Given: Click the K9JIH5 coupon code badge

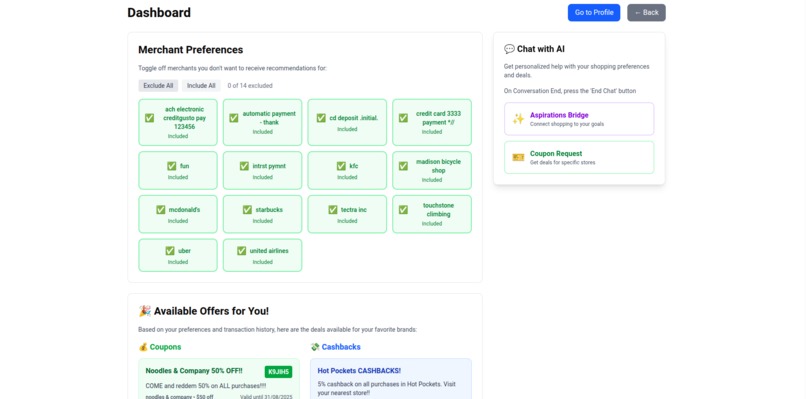Looking at the screenshot, I should click(278, 372).
